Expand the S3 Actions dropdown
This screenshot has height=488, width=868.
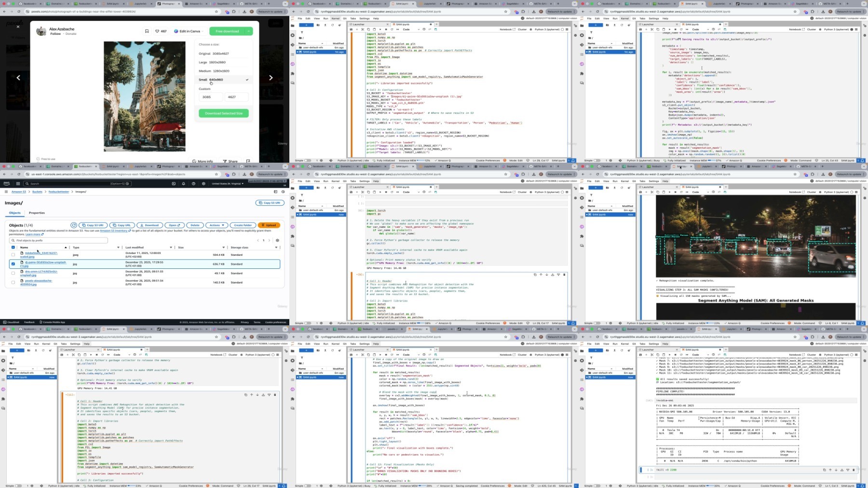pyautogui.click(x=217, y=225)
